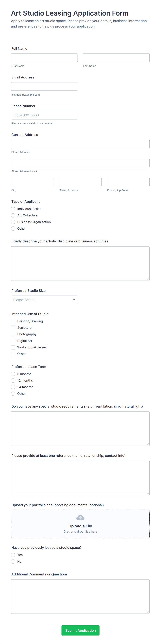Check the Painting/Drawing checkbox
Image resolution: width=159 pixels, height=644 pixels.
(x=13, y=321)
